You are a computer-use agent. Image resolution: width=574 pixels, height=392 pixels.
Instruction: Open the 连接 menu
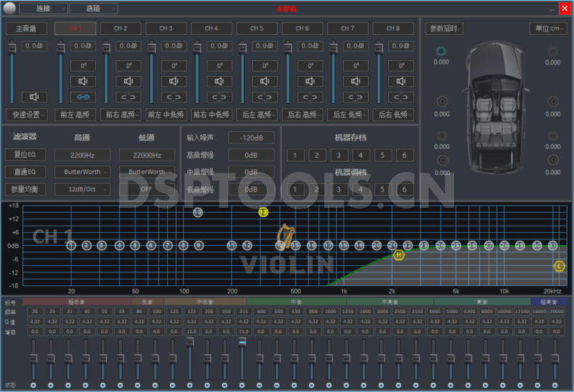point(43,9)
